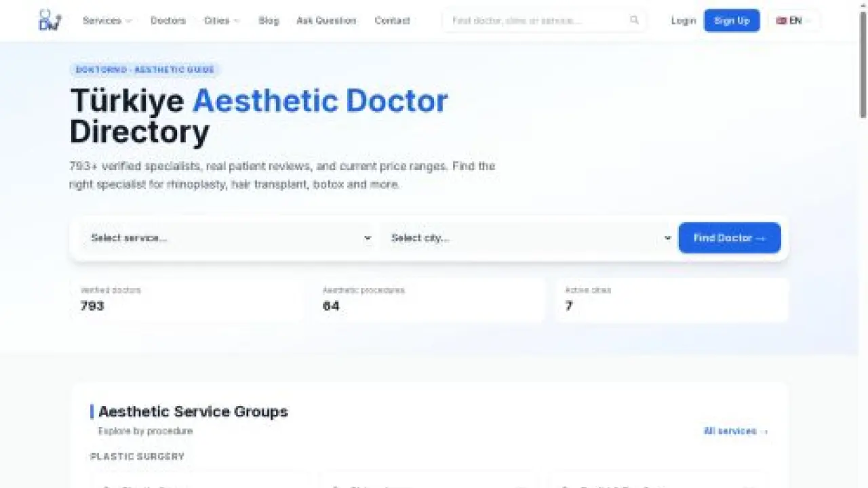The height and width of the screenshot is (488, 868).
Task: Open the Select city dropdown
Action: coord(528,238)
